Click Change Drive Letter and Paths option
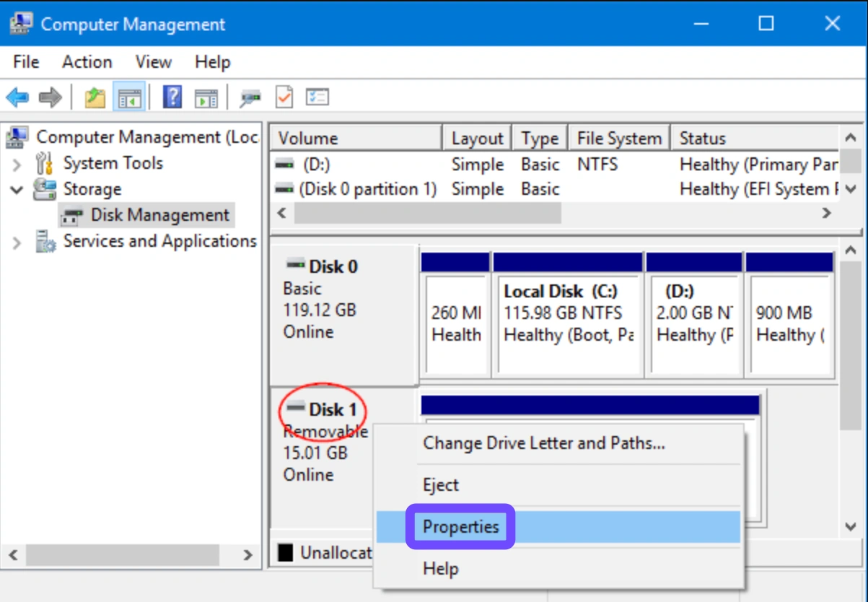 pos(543,443)
